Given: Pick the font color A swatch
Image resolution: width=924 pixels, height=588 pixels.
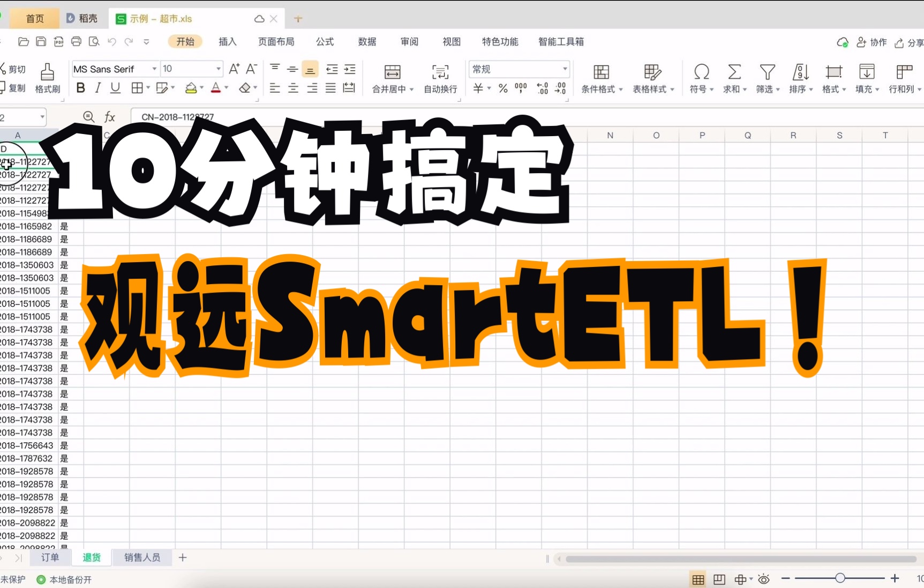Looking at the screenshot, I should click(216, 88).
